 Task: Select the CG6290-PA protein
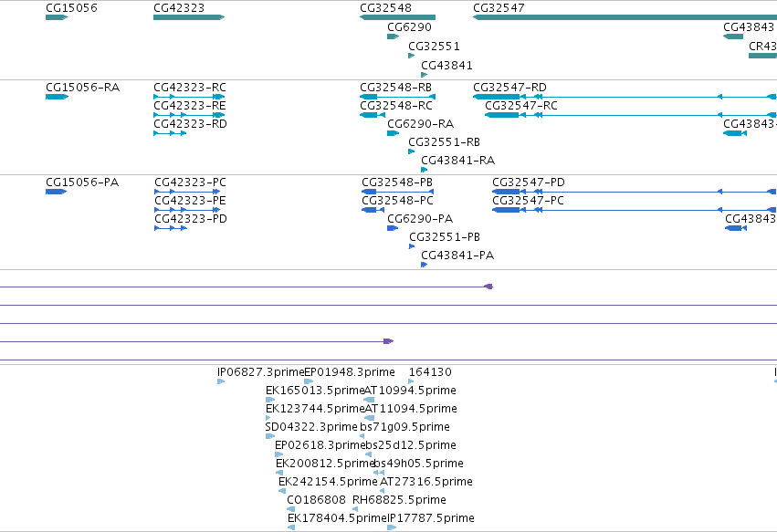coord(393,228)
